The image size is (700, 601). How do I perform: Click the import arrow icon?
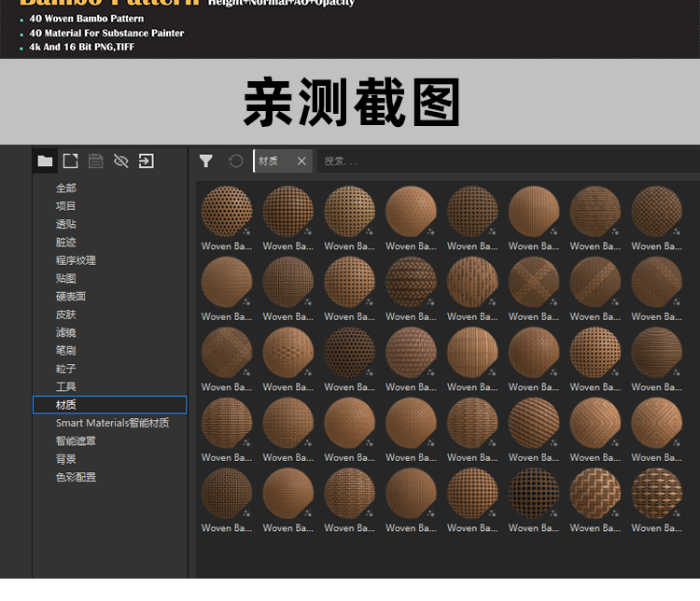(x=147, y=161)
